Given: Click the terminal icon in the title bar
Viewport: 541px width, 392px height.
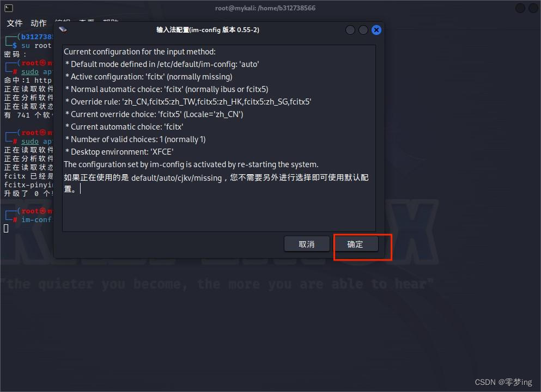Looking at the screenshot, I should 9,8.
